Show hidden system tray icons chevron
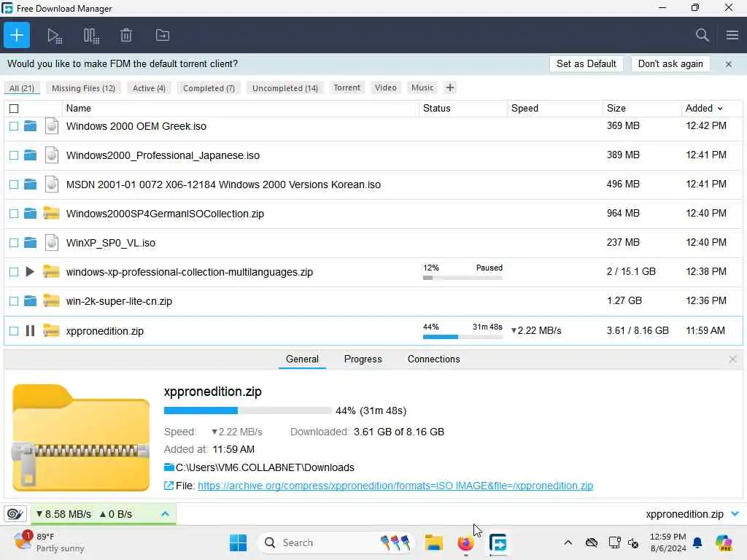Image resolution: width=747 pixels, height=560 pixels. click(x=568, y=542)
